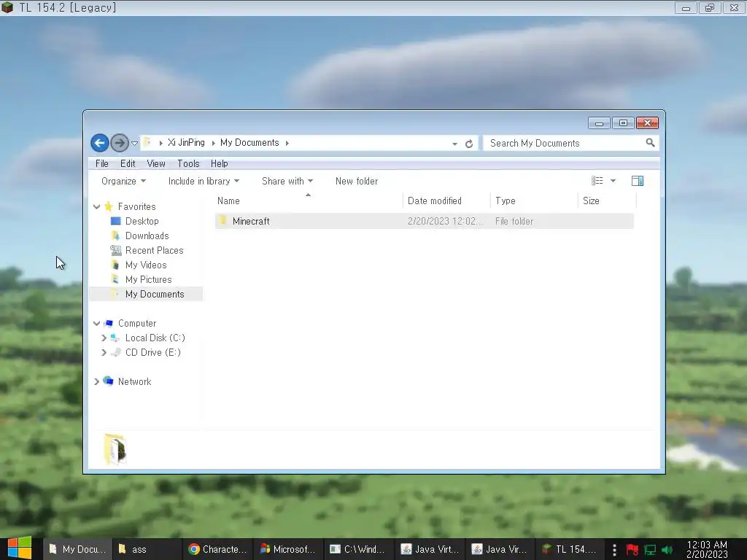The image size is (747, 560).
Task: Expand the Network node
Action: (x=97, y=382)
